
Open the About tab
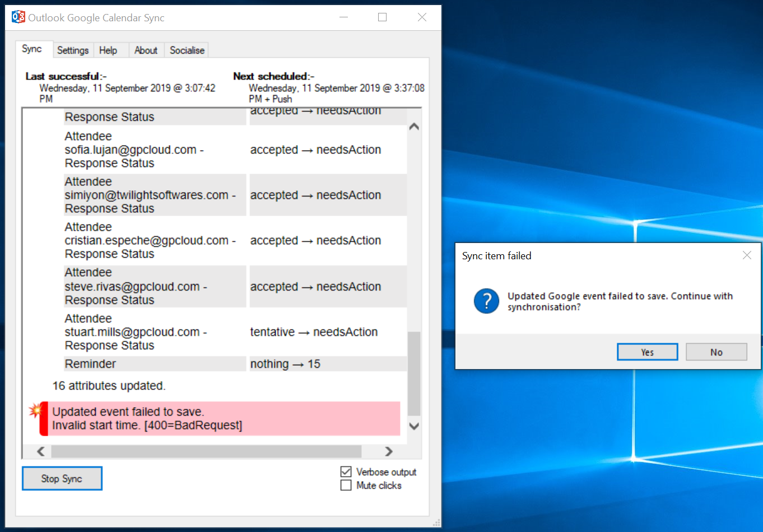(146, 50)
